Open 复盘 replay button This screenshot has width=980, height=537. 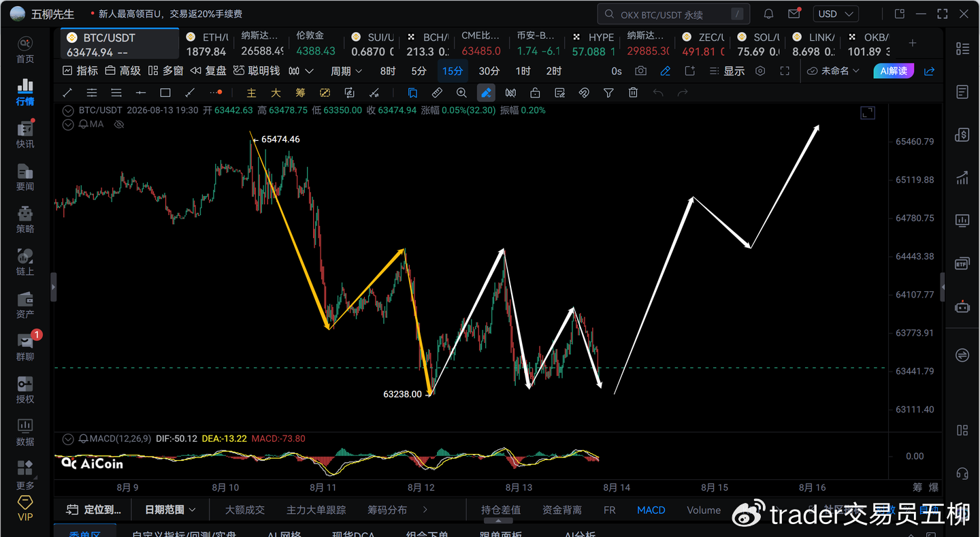point(208,71)
